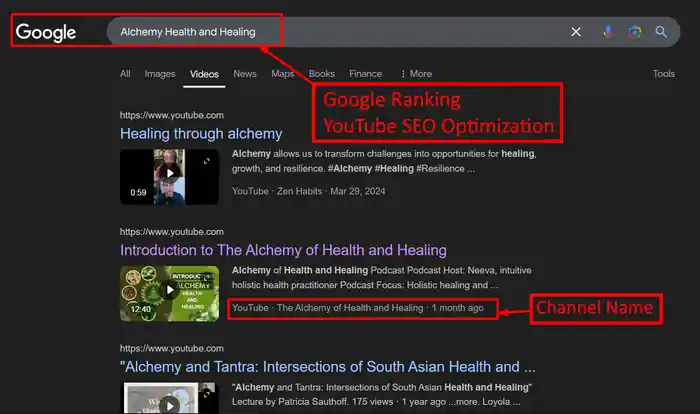
Task: Switch to the Images tab
Action: coord(160,74)
